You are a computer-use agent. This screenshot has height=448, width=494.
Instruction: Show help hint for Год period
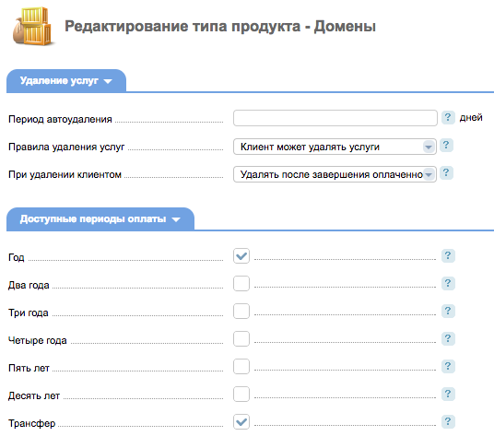pyautogui.click(x=448, y=255)
